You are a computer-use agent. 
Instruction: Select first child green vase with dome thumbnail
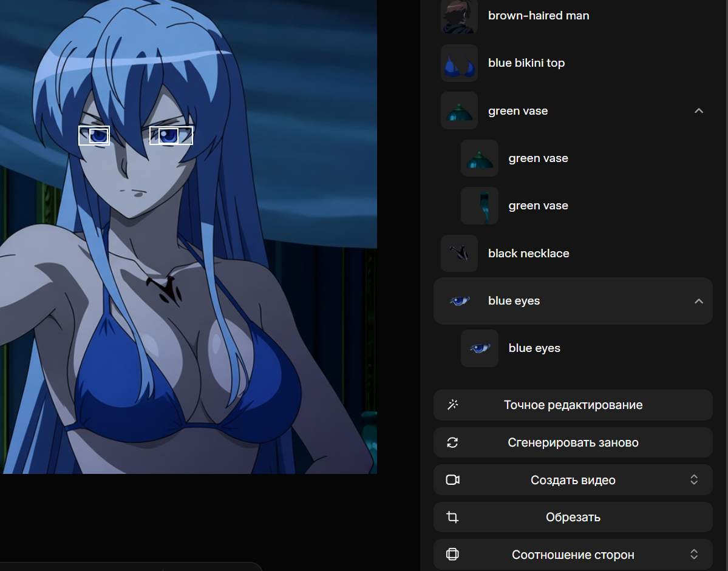click(480, 158)
